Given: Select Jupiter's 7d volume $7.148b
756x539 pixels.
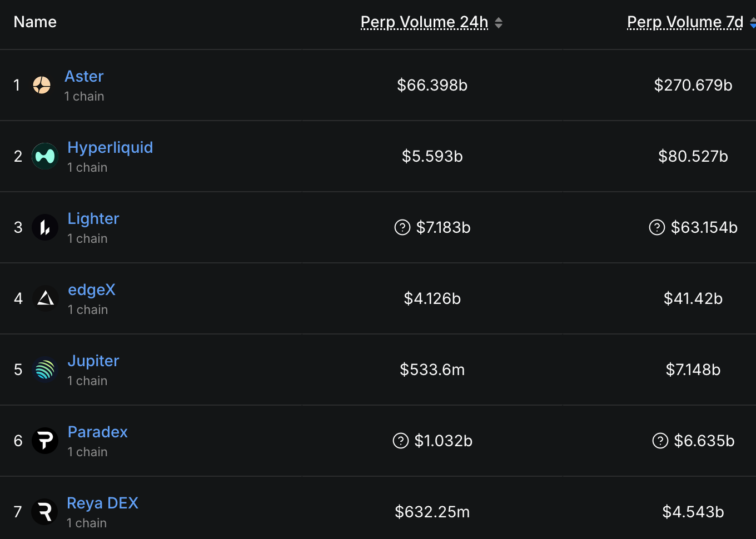Looking at the screenshot, I should tap(693, 370).
